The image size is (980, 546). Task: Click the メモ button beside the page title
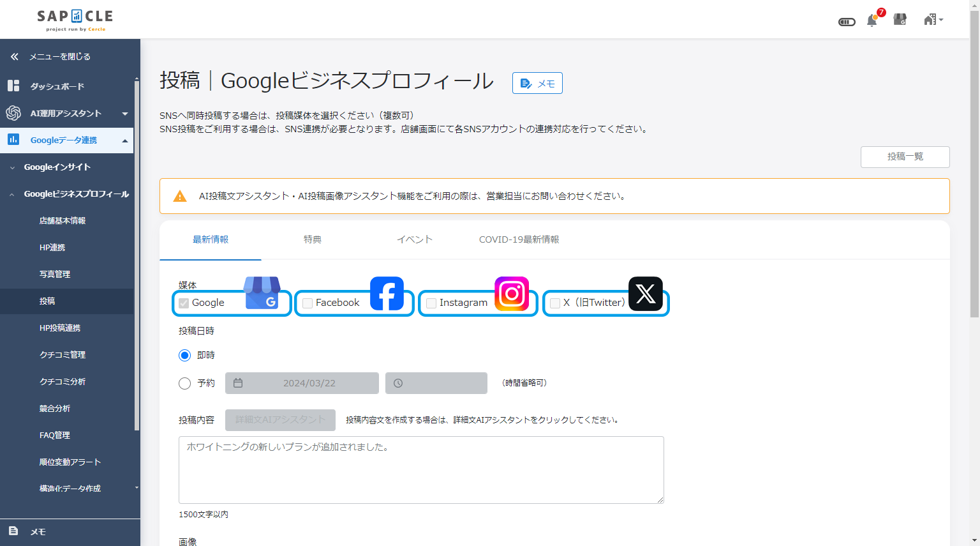click(537, 83)
